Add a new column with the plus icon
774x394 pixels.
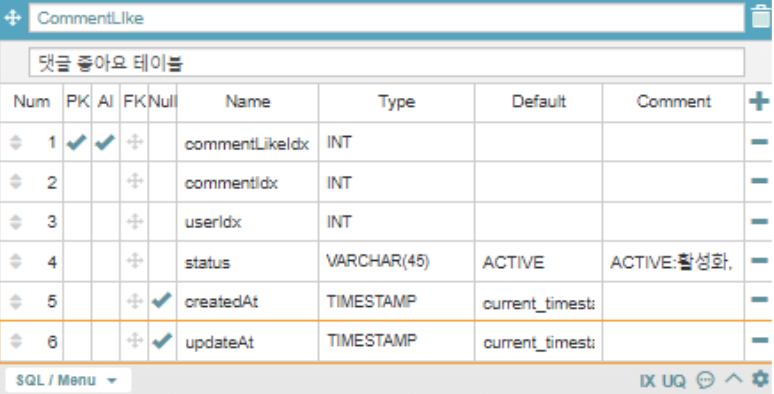[x=759, y=101]
